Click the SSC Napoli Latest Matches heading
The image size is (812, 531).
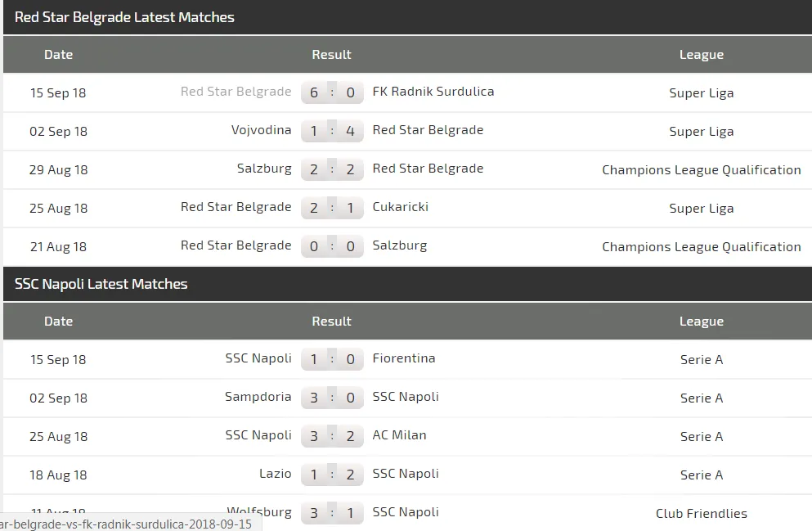(x=101, y=284)
